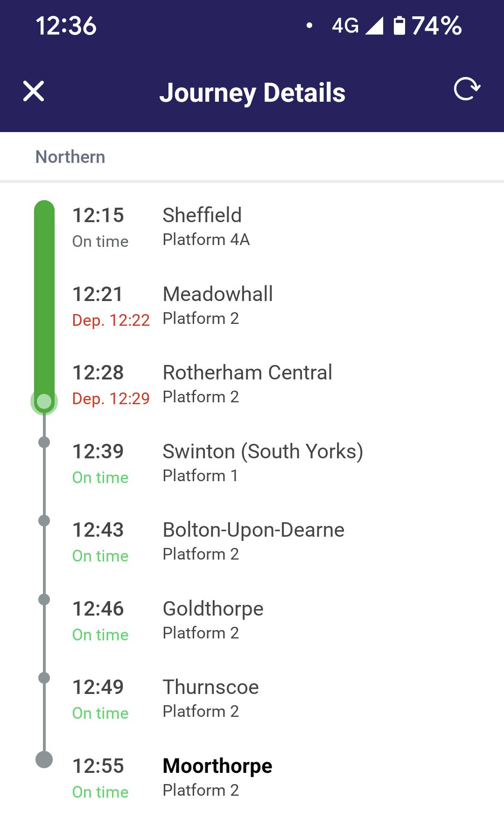The height and width of the screenshot is (820, 504).
Task: Tap the green completed journey progress bar
Action: [x=44, y=299]
